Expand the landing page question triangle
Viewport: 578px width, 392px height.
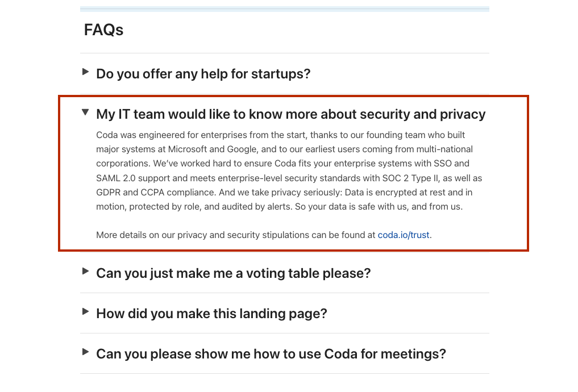(x=85, y=312)
